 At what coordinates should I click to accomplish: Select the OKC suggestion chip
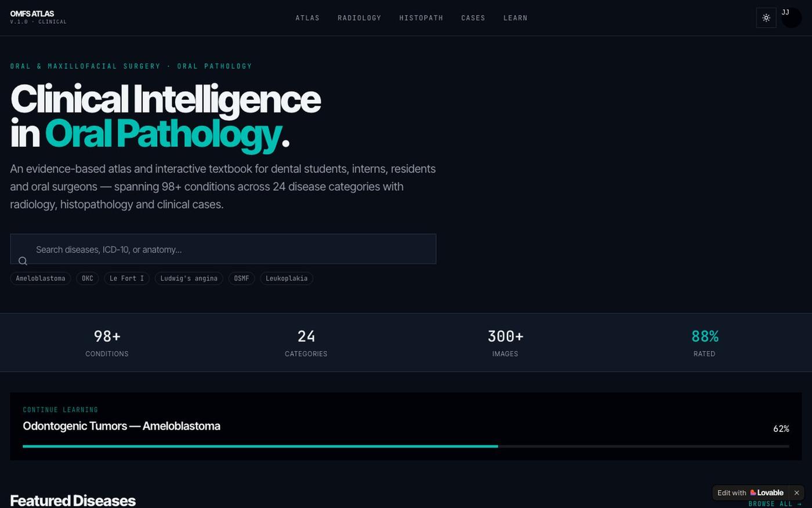(88, 279)
